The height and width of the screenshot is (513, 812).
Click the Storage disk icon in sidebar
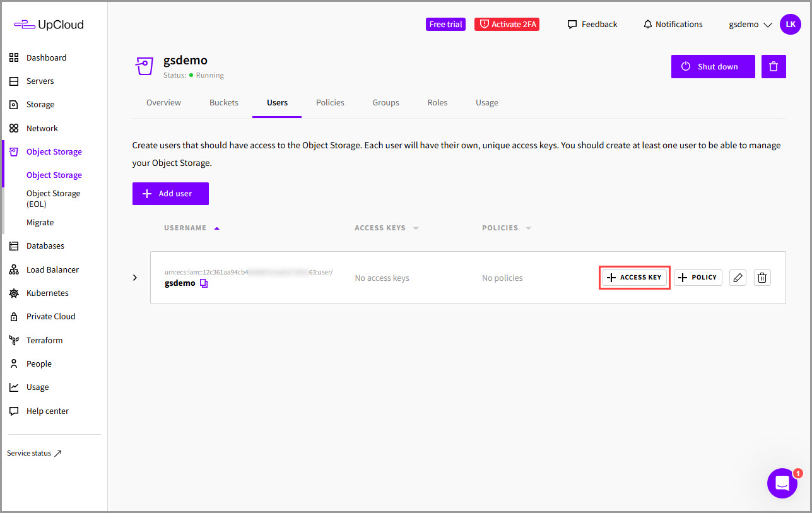(14, 105)
